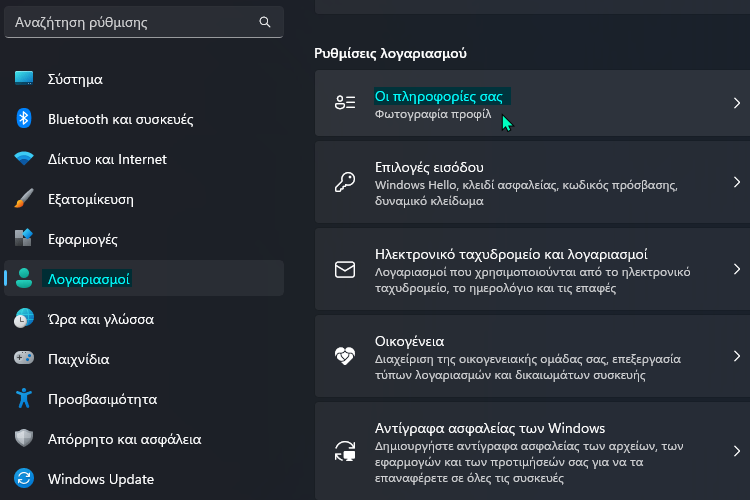Screen dimensions: 750x500
Task: Click the shield icon for Απόρρητο και ασφάλεια
Action: (x=24, y=438)
